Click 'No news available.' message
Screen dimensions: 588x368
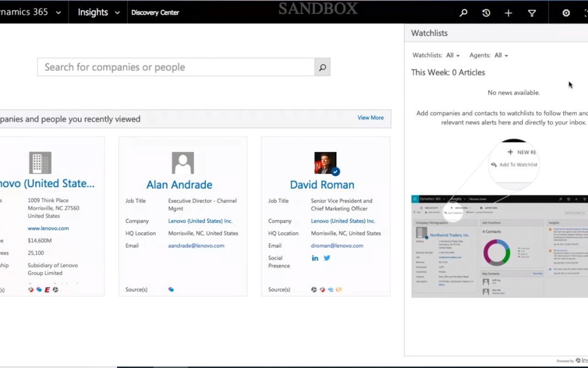[x=514, y=93]
